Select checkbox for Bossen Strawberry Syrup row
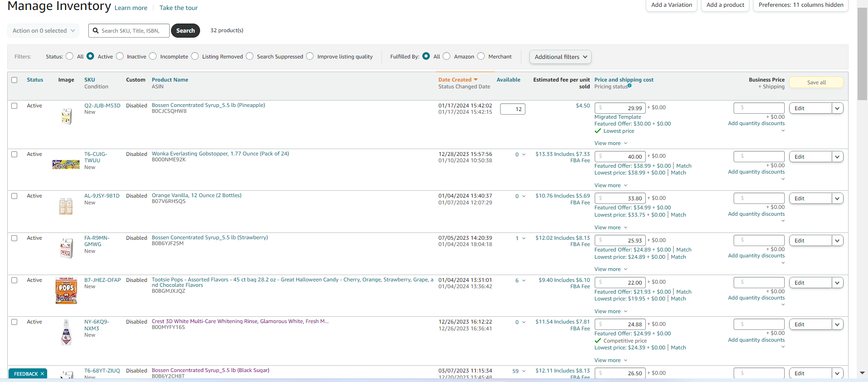Image resolution: width=868 pixels, height=382 pixels. point(14,238)
